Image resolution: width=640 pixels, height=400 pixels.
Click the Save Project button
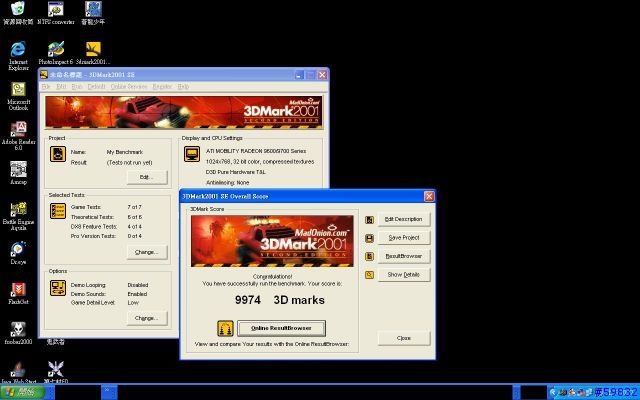point(404,238)
